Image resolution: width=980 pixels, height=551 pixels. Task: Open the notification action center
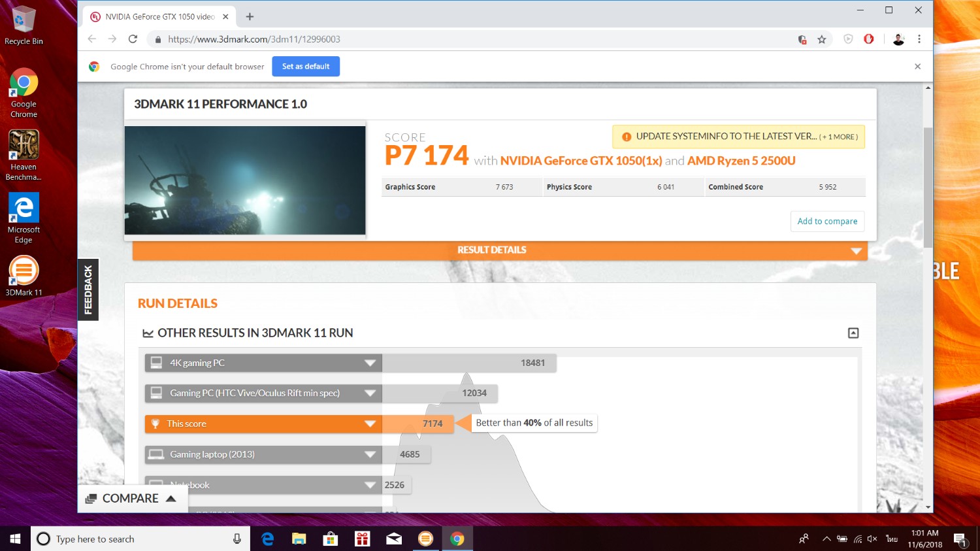tap(960, 540)
